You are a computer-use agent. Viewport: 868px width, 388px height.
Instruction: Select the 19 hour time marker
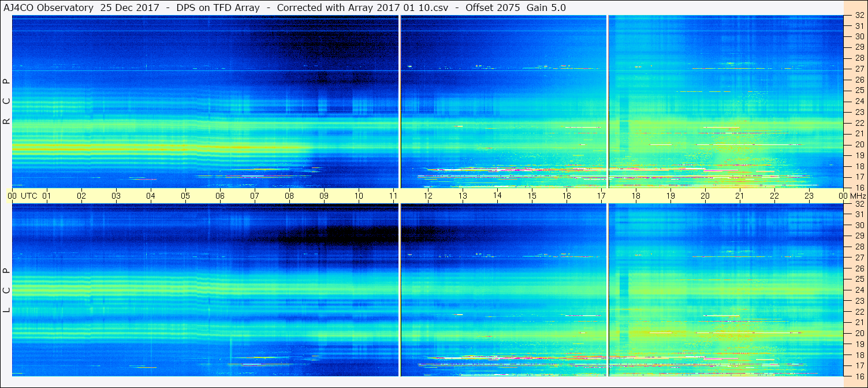pyautogui.click(x=670, y=196)
